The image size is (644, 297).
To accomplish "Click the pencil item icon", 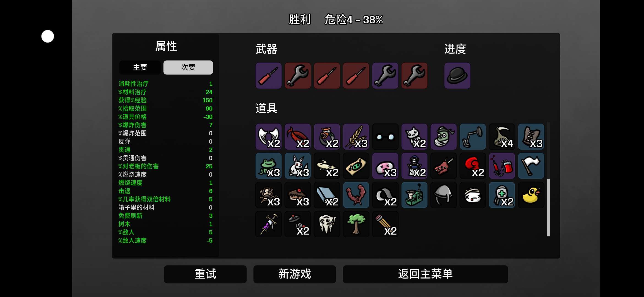I will tap(385, 224).
